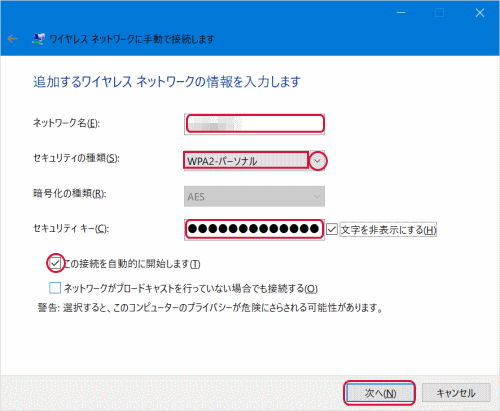The height and width of the screenshot is (411, 500).
Task: Click the ネットワーク名(E): label
Action: tap(66, 123)
